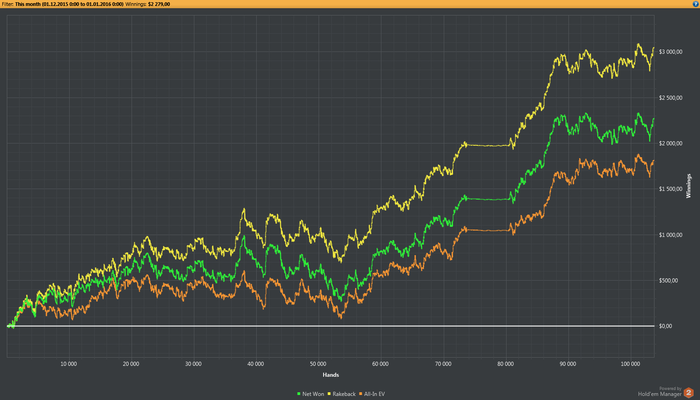Viewport: 700px width, 400px height.
Task: Open the help icon in the filter bar
Action: [x=696, y=4]
